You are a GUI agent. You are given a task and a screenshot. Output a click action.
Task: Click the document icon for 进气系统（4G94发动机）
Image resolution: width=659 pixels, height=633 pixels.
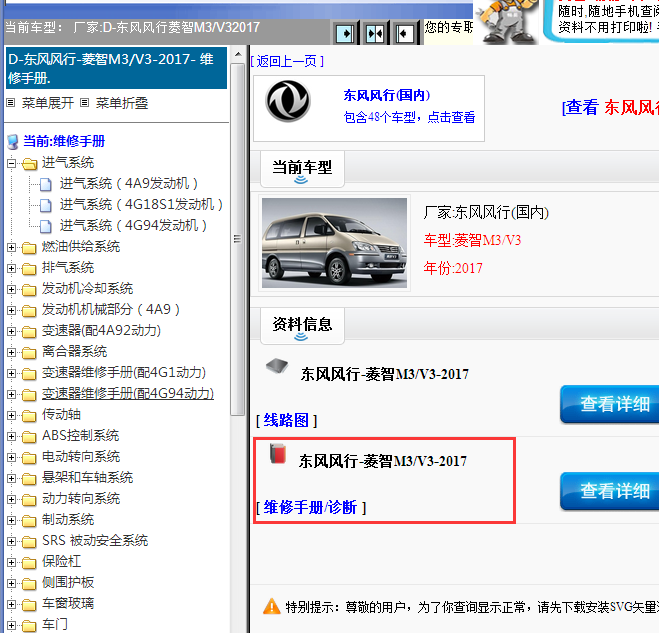(x=45, y=226)
